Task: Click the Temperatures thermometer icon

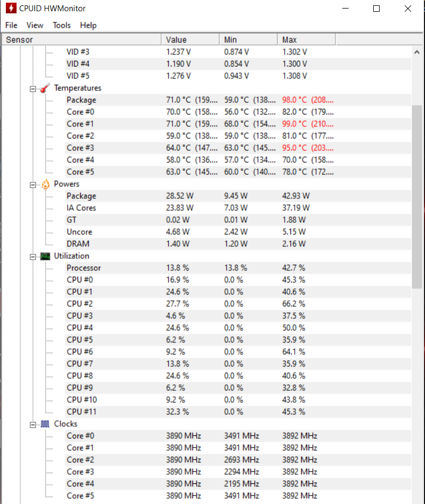Action: (45, 88)
